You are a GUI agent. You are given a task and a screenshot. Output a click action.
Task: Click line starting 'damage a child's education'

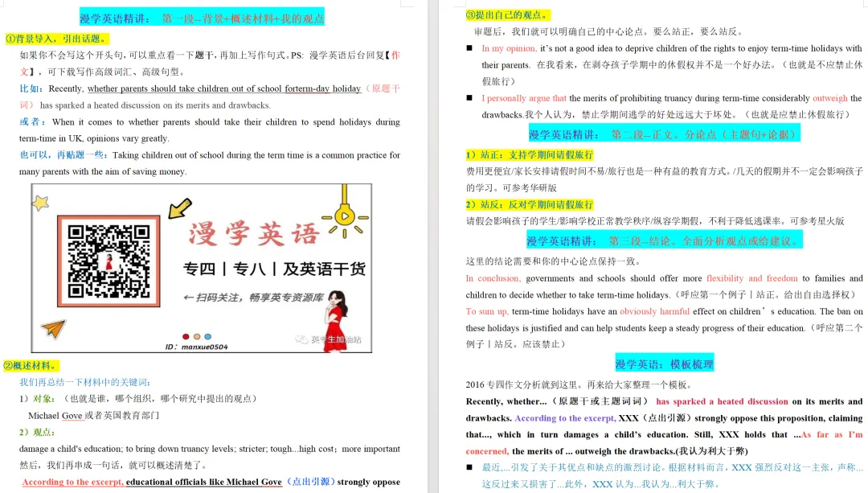(x=210, y=449)
